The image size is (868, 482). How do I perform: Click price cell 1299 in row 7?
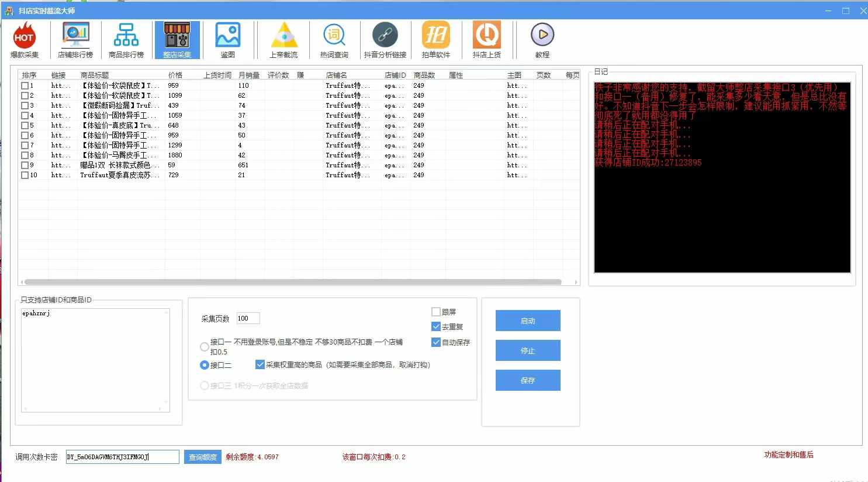coord(175,145)
